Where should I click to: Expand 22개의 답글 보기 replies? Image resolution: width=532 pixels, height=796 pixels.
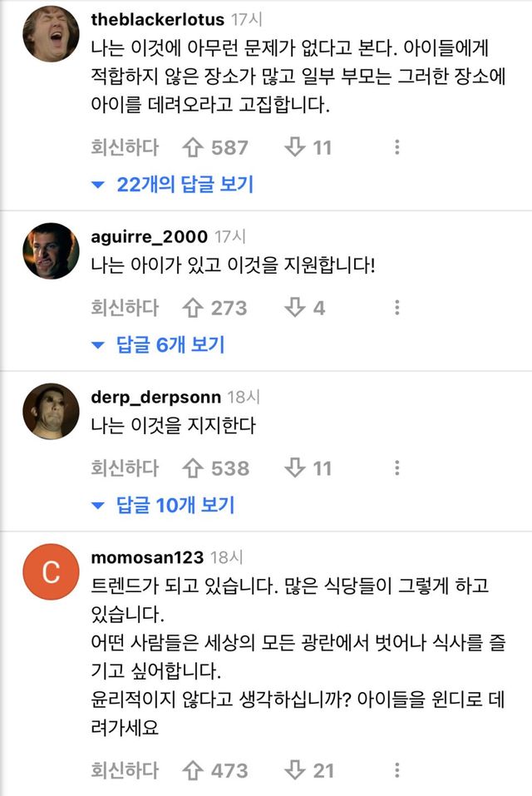click(x=174, y=185)
